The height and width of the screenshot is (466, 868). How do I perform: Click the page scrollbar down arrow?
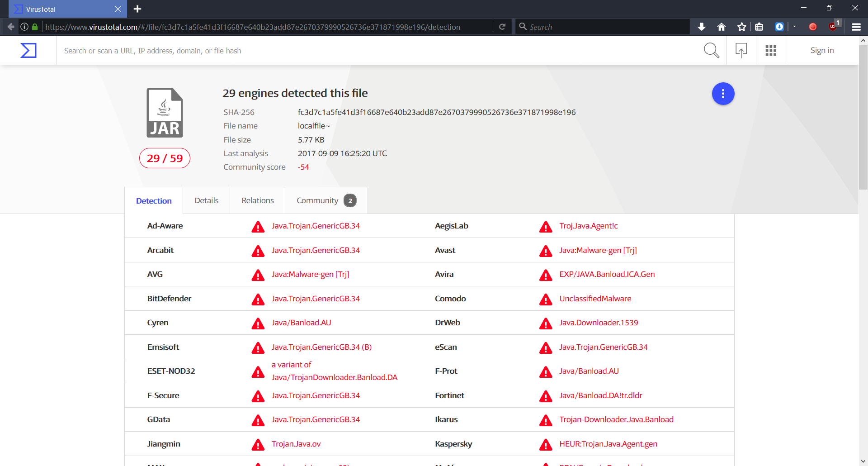click(x=863, y=461)
